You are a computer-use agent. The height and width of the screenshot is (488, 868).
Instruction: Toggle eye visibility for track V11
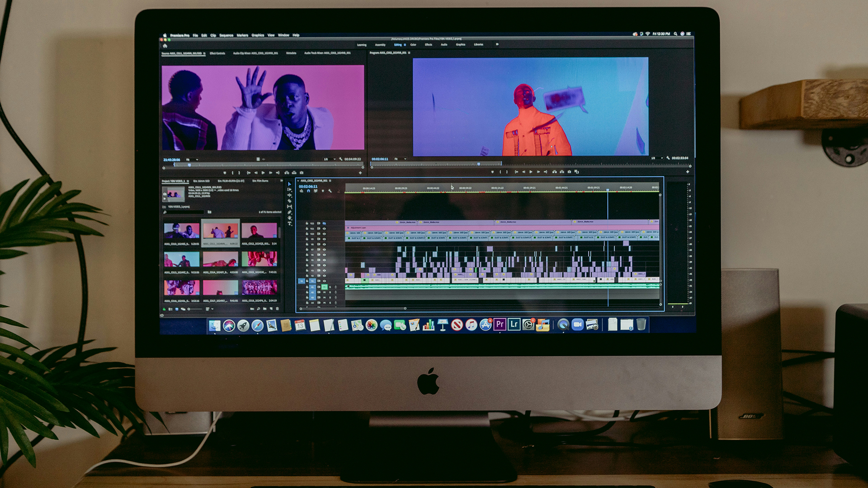coord(324,229)
